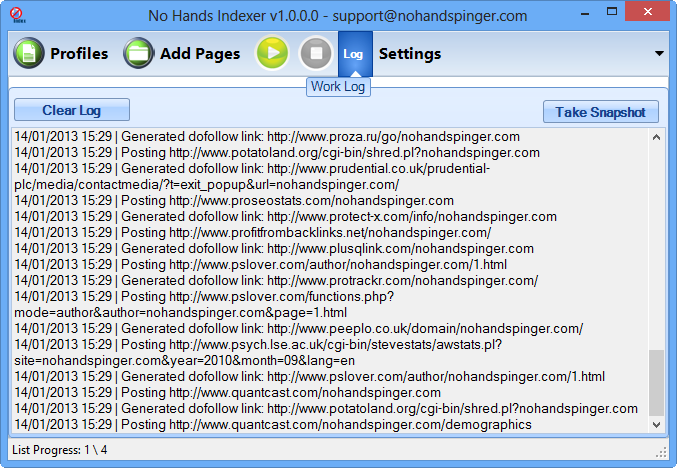Click the No Hands Indexer title bar icon

(18, 14)
